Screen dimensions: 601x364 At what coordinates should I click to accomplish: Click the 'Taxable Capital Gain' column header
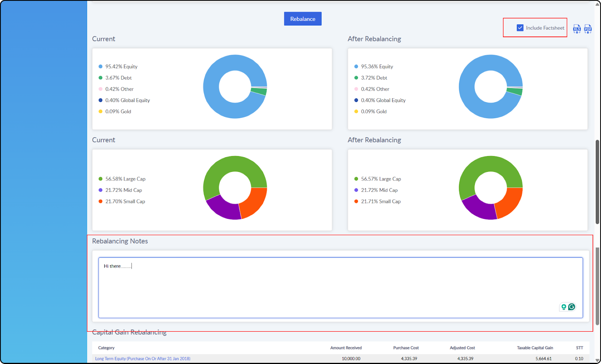click(535, 348)
